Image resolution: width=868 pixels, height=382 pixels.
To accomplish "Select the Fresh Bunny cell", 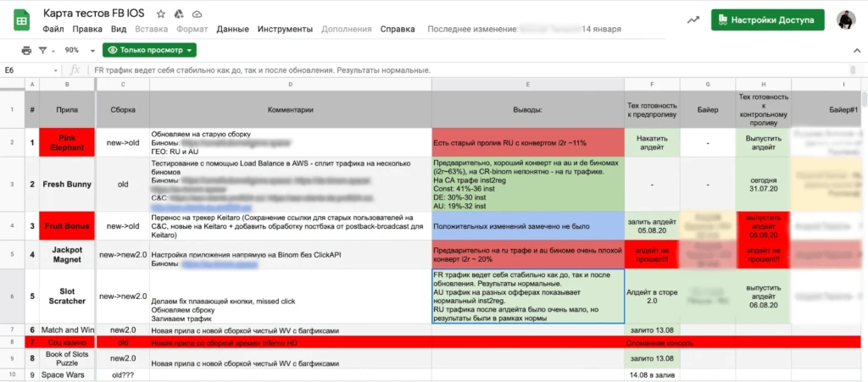I will click(67, 184).
